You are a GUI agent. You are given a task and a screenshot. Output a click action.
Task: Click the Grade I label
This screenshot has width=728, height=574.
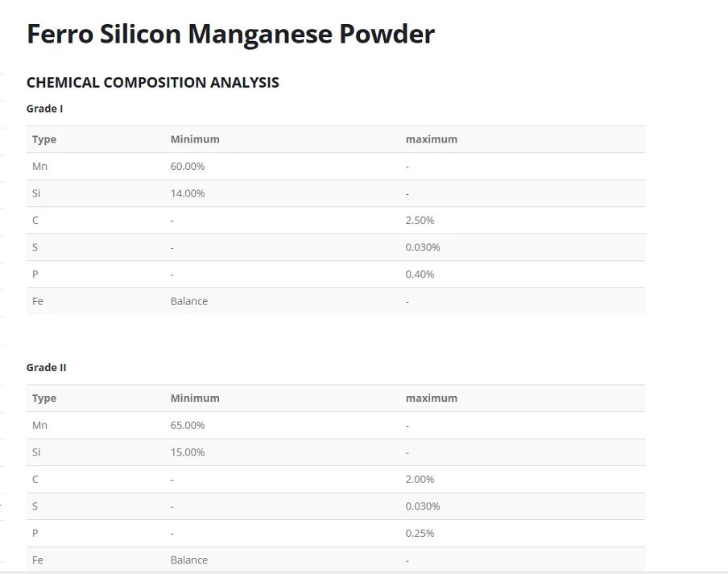[x=44, y=109]
